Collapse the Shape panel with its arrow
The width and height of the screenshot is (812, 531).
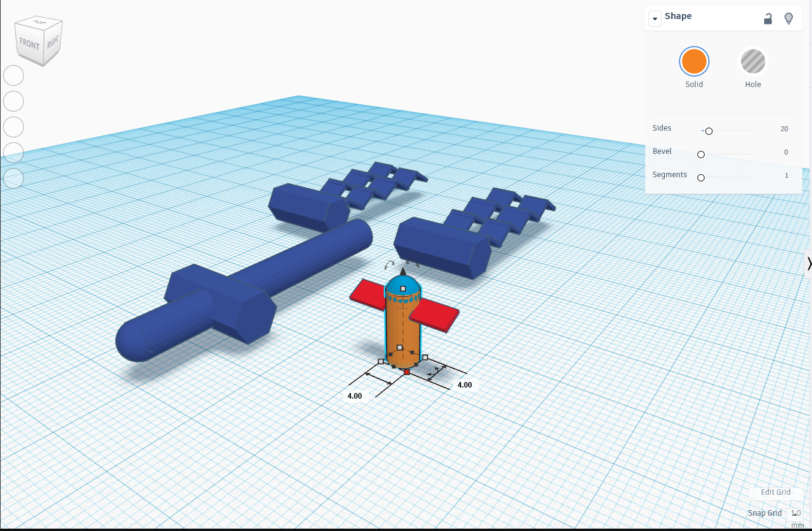coord(655,18)
